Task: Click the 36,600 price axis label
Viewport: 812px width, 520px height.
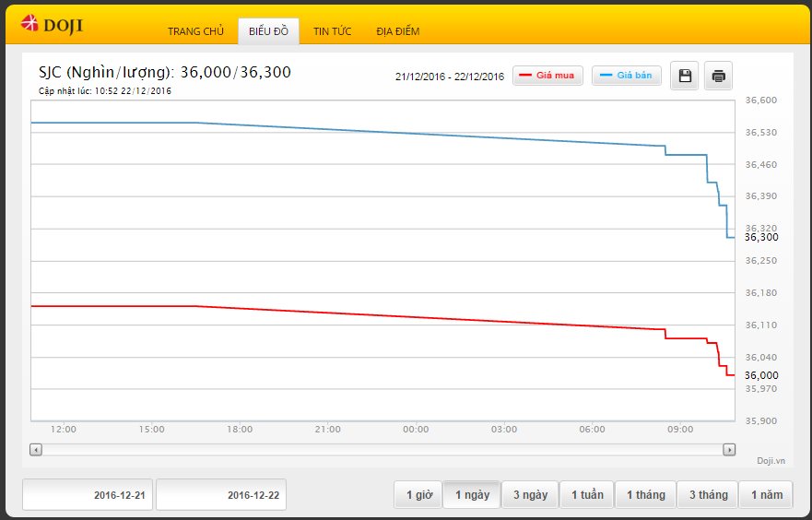Action: pos(760,100)
